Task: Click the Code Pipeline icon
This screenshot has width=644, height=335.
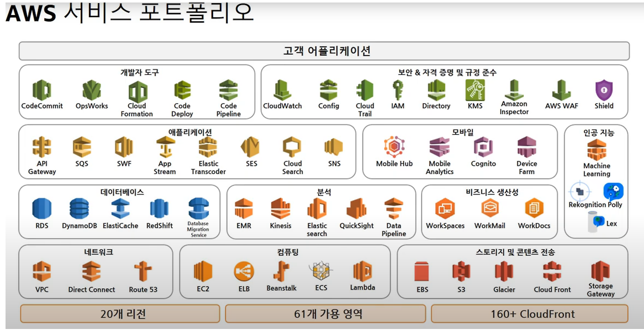Action: [x=228, y=91]
